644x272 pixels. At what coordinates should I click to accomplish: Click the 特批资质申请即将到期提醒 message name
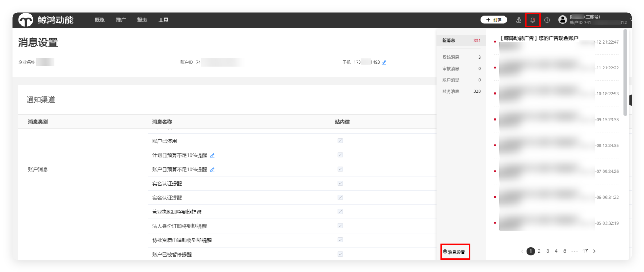[182, 240]
